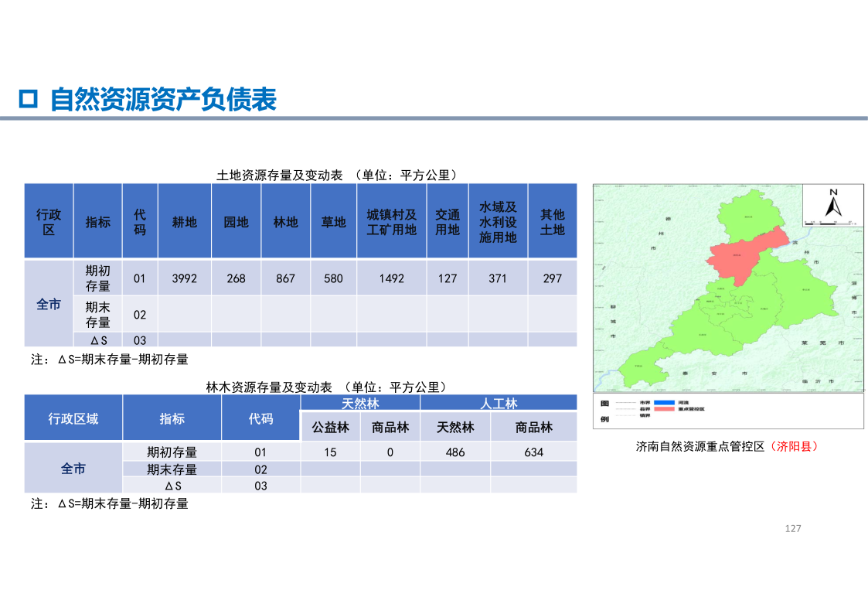The image size is (868, 614).
Task: Click code 02 in the land resource table
Action: [139, 315]
